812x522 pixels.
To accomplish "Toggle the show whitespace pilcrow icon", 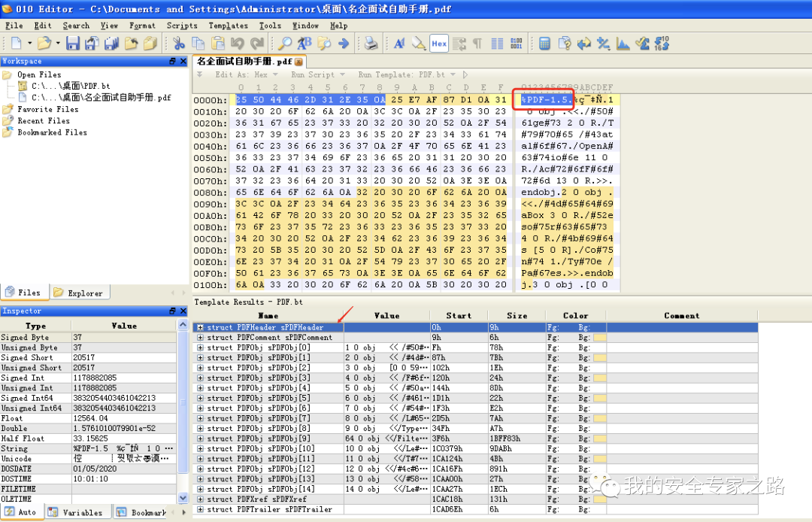I will [479, 43].
